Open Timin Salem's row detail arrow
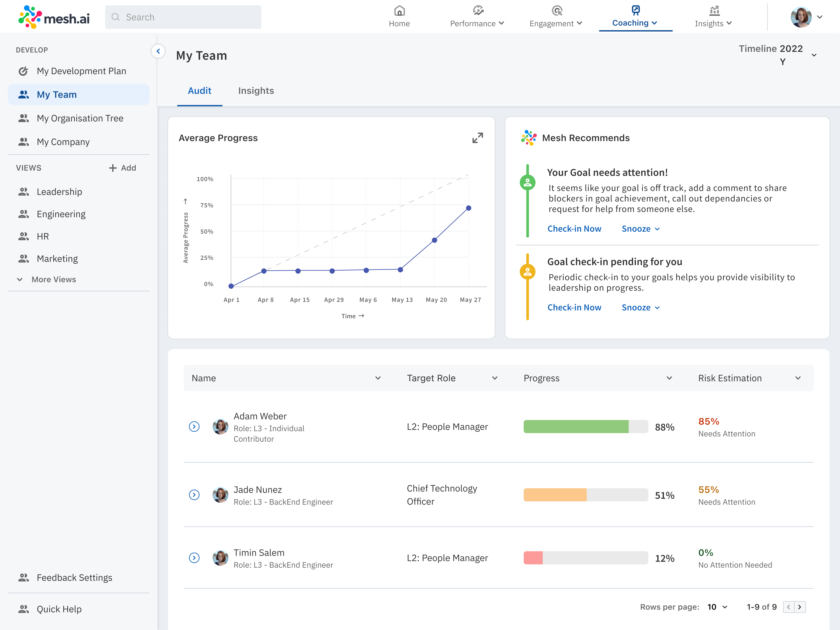840x630 pixels. coord(194,558)
